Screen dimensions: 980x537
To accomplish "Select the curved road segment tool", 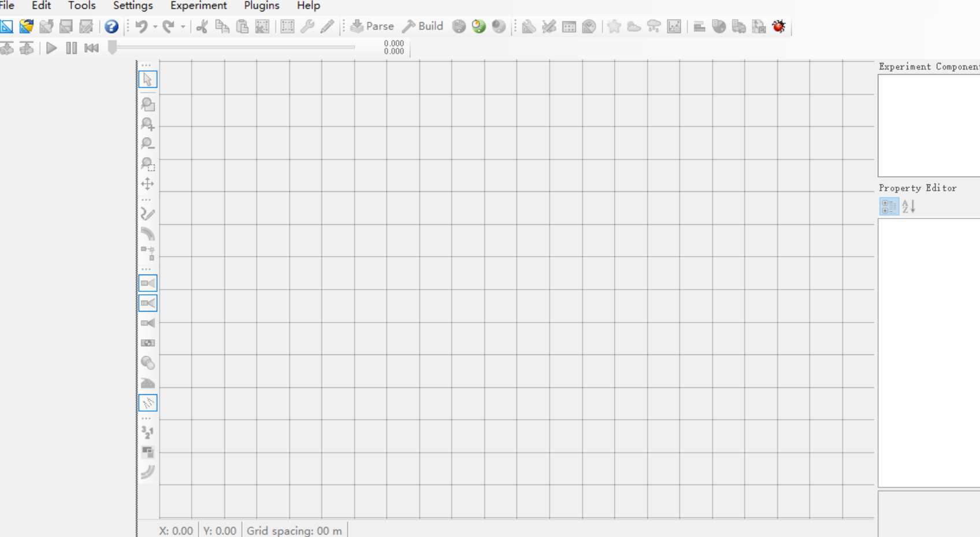I will pyautogui.click(x=148, y=234).
